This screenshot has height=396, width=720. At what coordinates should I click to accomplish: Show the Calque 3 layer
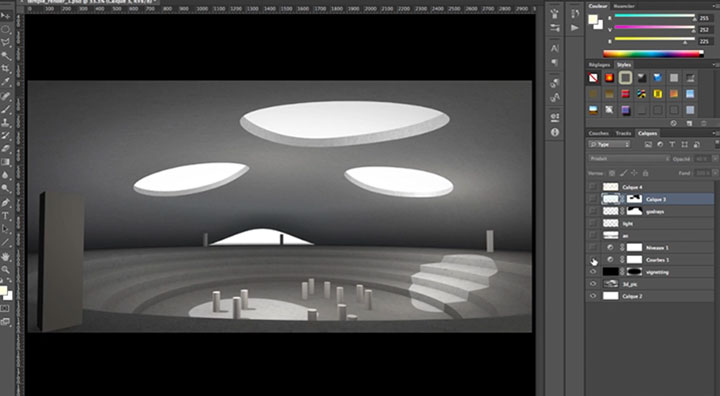pyautogui.click(x=593, y=199)
